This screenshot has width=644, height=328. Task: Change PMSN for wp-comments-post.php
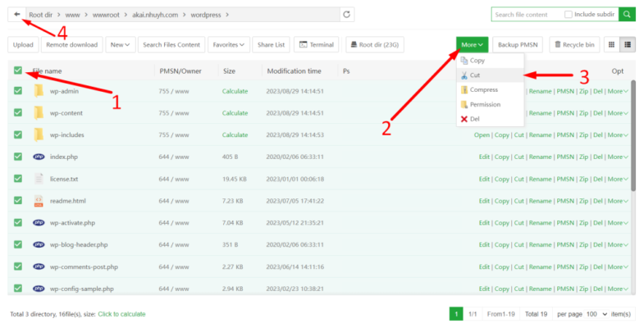point(565,266)
